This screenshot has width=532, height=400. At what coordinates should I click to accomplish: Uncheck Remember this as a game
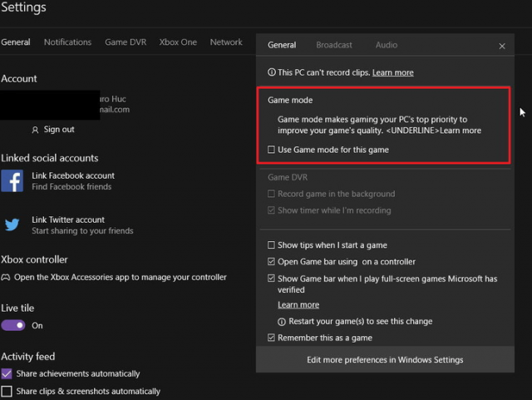point(272,338)
